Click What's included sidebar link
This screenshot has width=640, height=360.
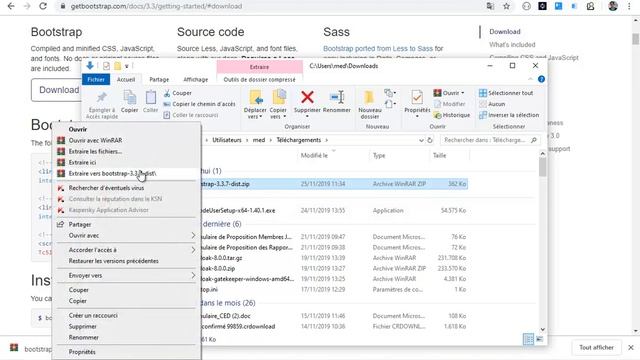[512, 44]
